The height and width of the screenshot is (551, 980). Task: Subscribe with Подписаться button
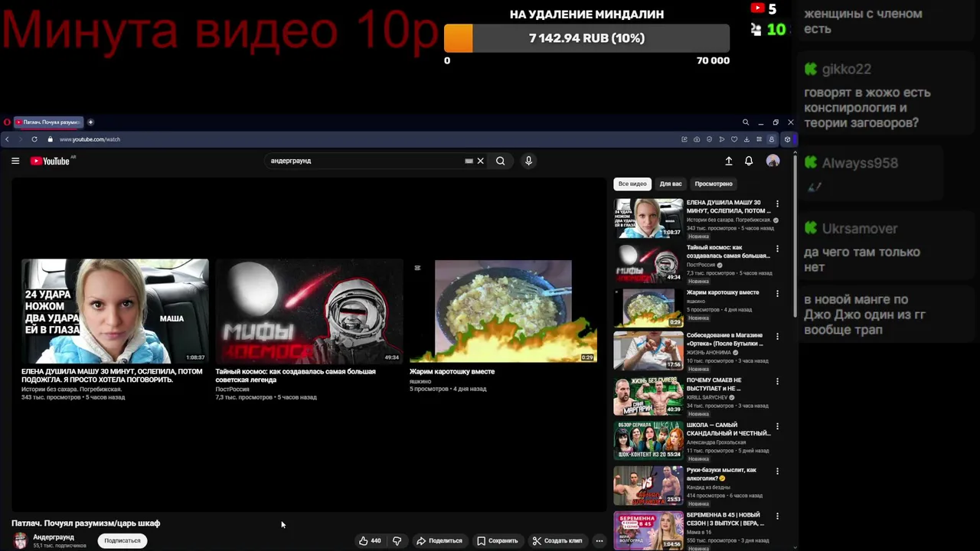click(x=122, y=540)
